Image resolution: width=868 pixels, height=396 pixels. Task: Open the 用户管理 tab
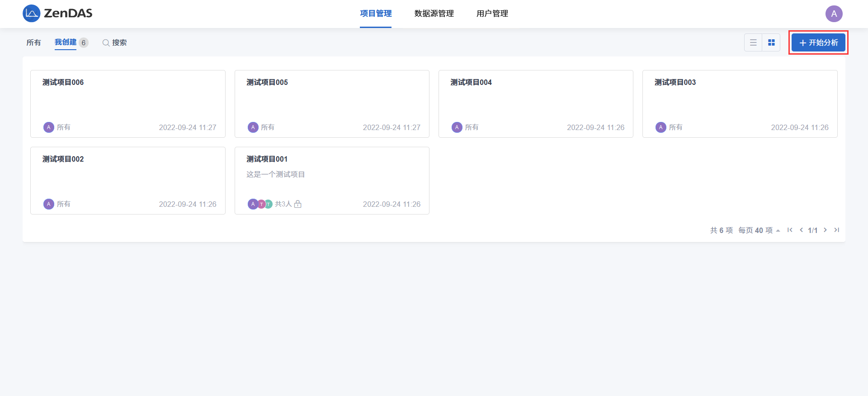(492, 14)
